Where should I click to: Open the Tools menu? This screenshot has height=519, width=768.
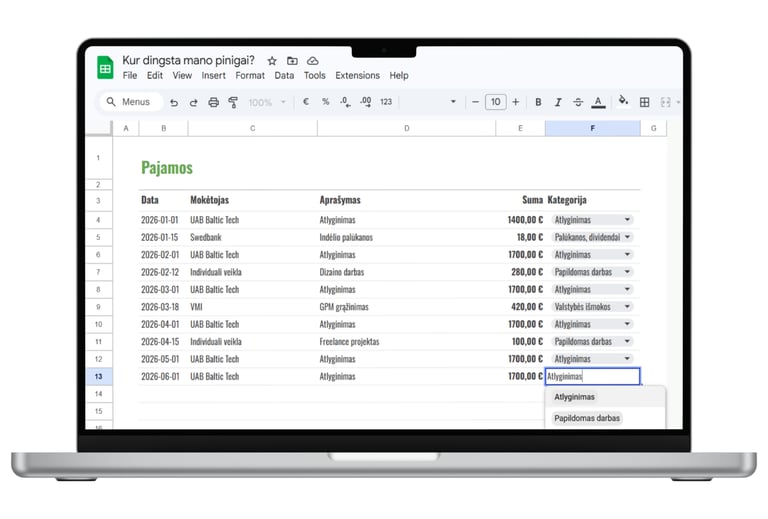click(314, 75)
